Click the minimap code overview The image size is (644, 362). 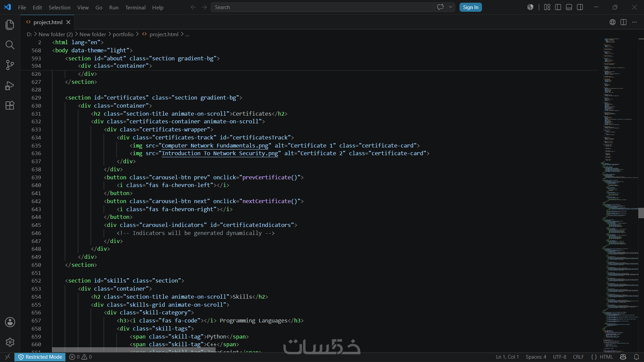[619, 194]
